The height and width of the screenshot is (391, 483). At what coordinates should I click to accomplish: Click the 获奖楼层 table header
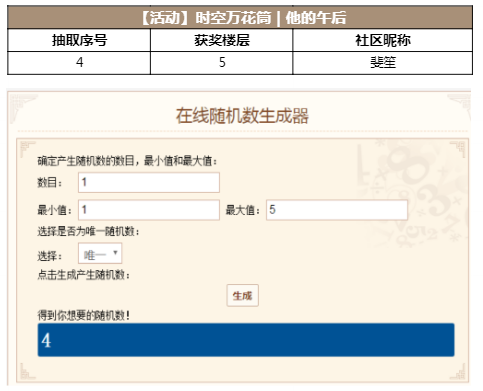(x=222, y=40)
